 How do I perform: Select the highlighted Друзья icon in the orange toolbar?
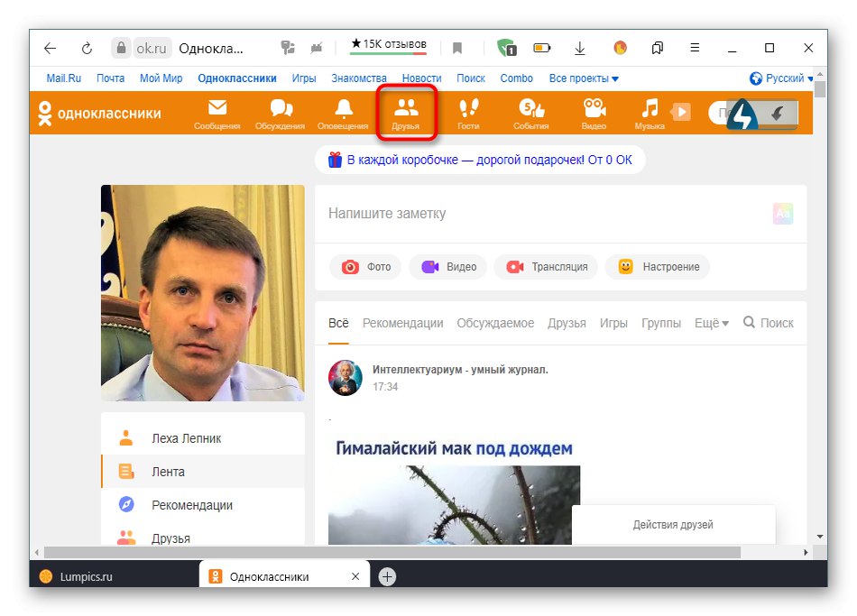[x=406, y=112]
